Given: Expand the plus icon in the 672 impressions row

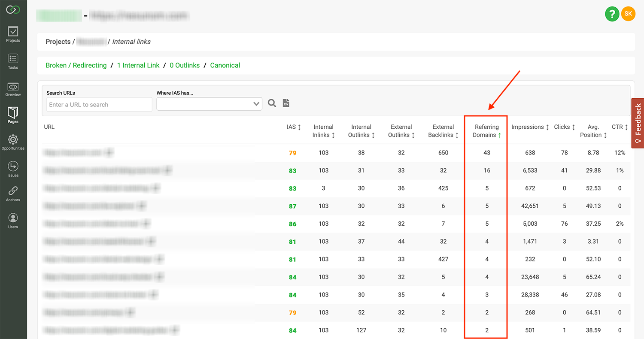Looking at the screenshot, I should 155,188.
